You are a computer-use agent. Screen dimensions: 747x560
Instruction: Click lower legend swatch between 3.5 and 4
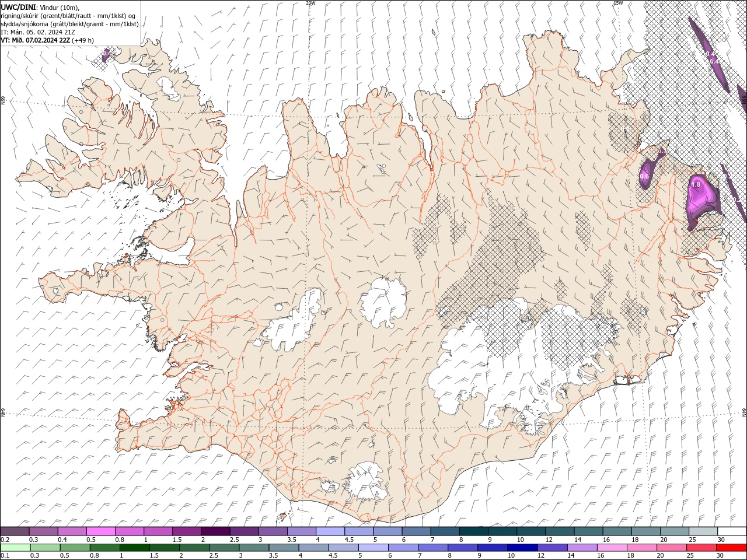click(284, 548)
